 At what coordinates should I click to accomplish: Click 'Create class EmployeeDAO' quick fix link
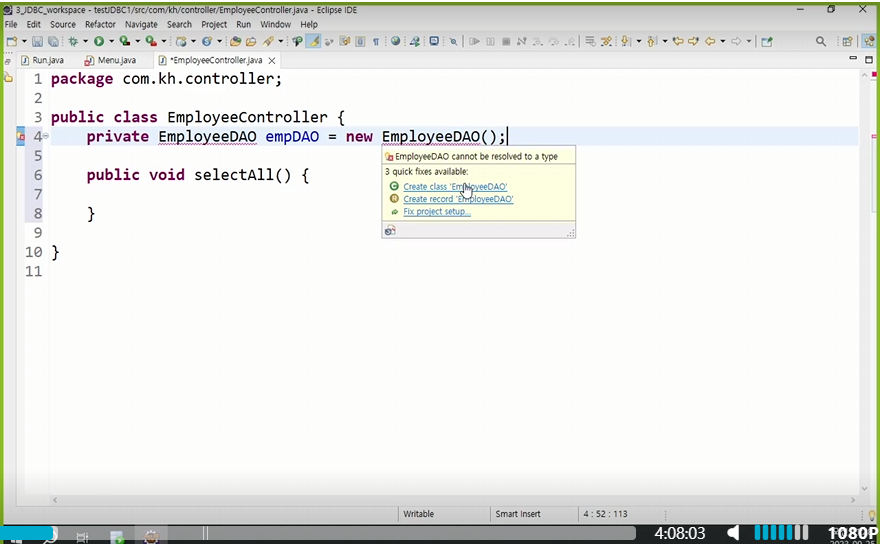coord(455,186)
